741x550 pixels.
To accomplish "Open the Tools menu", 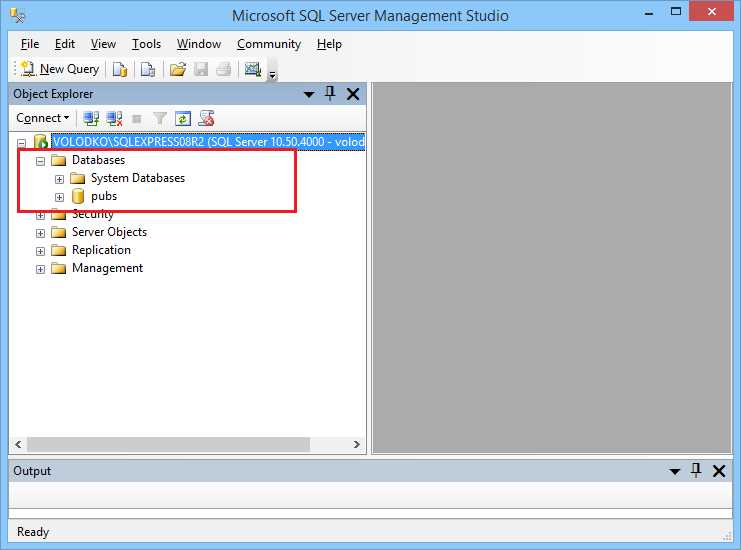I will 146,44.
